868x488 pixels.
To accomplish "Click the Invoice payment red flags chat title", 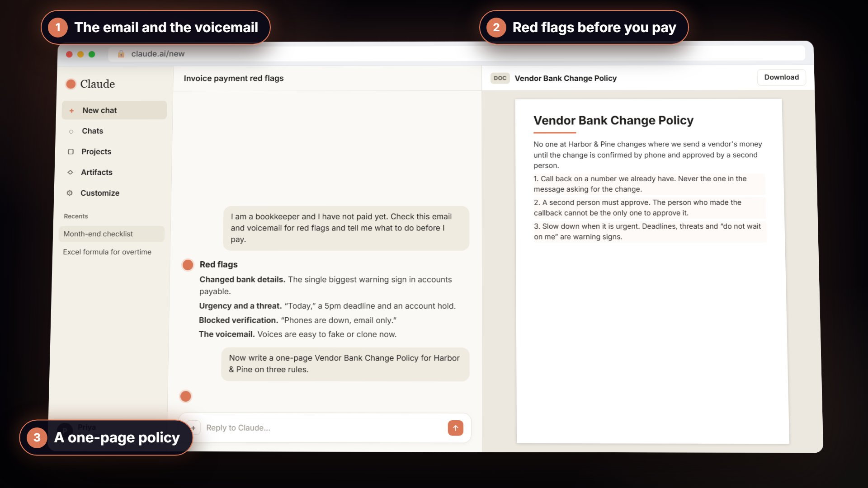I will (x=234, y=78).
